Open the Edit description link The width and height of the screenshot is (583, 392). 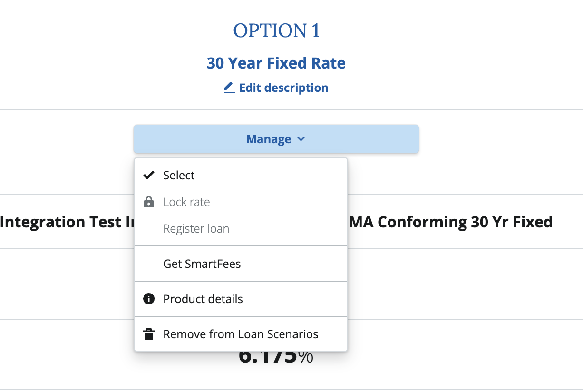click(283, 88)
